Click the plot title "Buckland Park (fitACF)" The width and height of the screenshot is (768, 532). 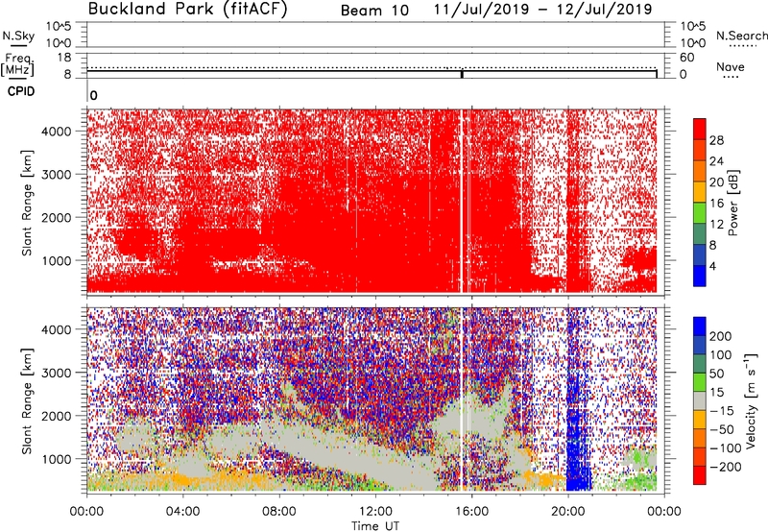click(x=187, y=10)
